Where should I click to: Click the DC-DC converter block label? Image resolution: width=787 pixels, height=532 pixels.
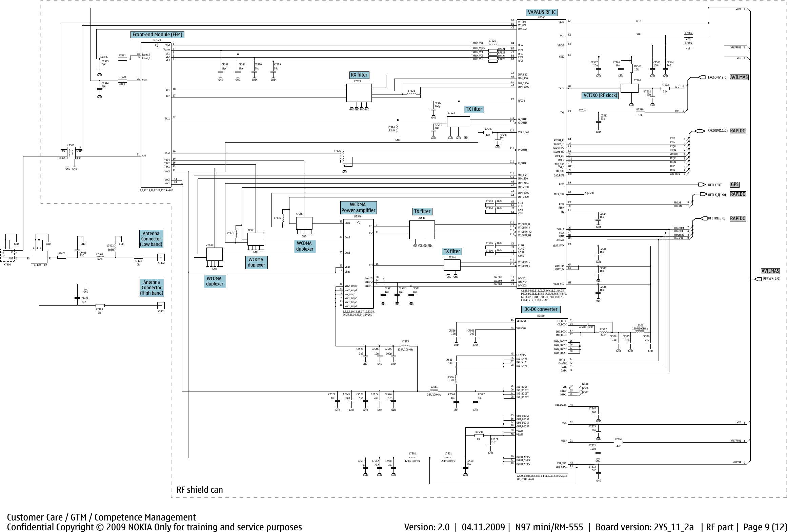[540, 309]
